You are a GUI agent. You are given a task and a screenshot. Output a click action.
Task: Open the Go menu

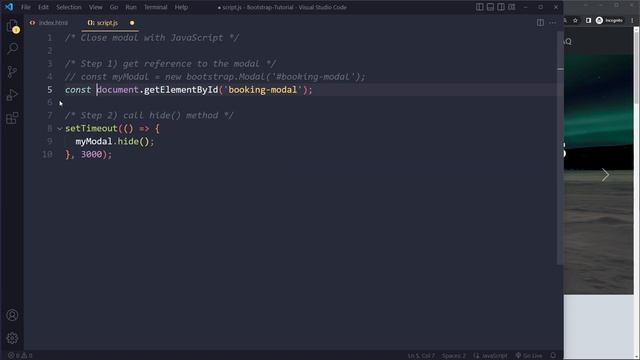coord(114,7)
